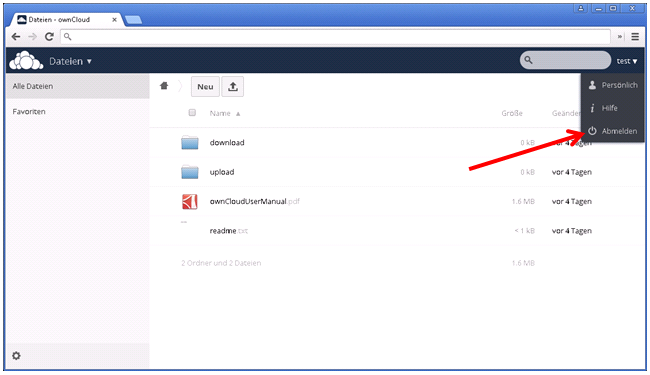Click the browser address bar
Viewport: 650px width, 375px height.
[335, 36]
